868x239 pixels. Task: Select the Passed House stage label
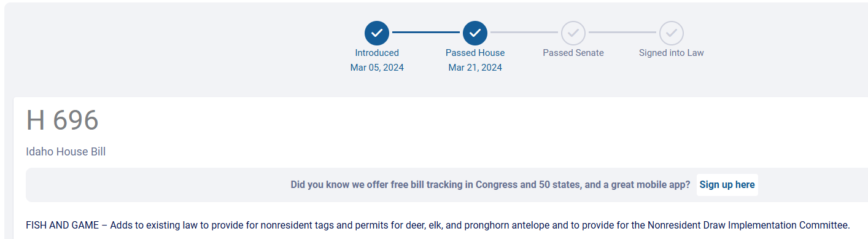click(x=475, y=53)
